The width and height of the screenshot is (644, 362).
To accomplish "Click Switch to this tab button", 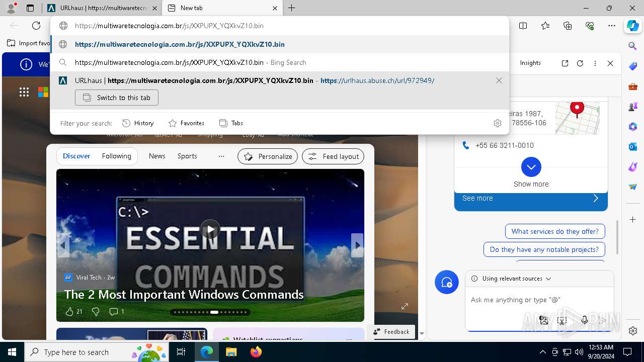I will [117, 98].
